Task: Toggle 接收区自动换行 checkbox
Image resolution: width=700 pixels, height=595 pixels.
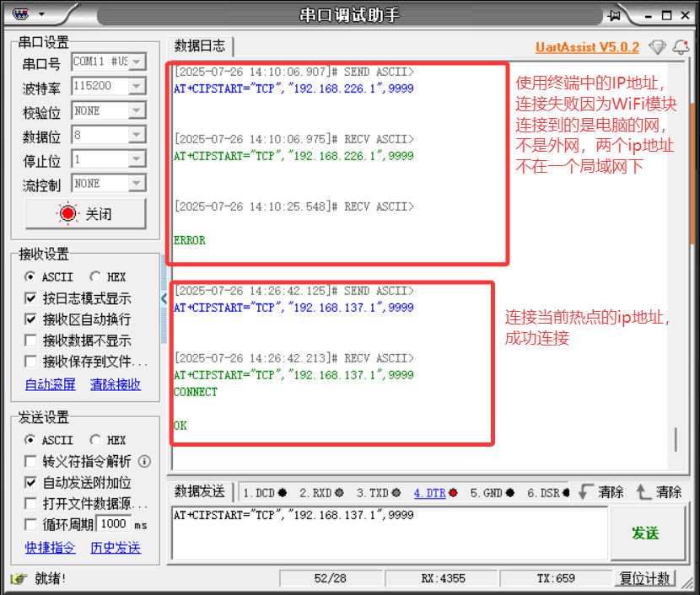Action: [30, 319]
